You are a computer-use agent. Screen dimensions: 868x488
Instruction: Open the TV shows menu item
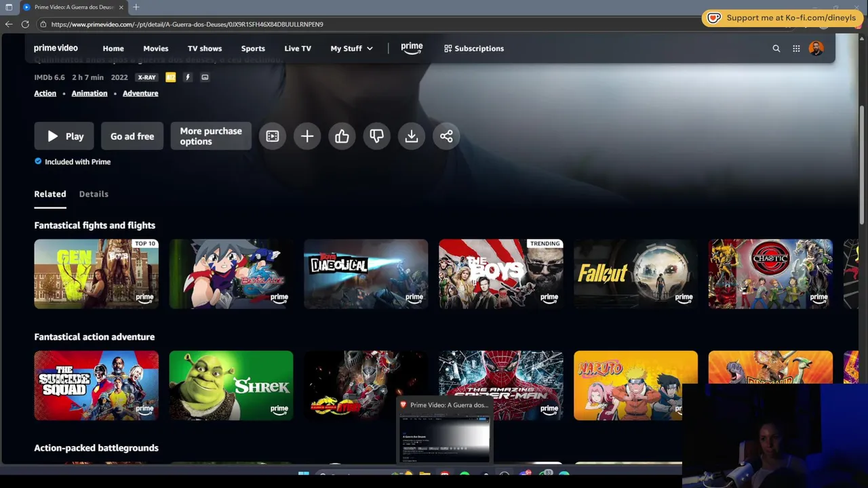205,48
